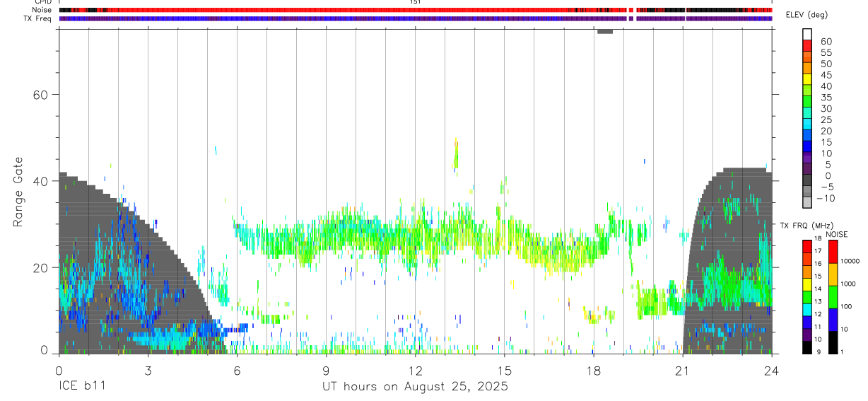Click the Range Gate axis tick '20'
Image resolution: width=868 pixels, height=401 pixels.
pos(40,268)
